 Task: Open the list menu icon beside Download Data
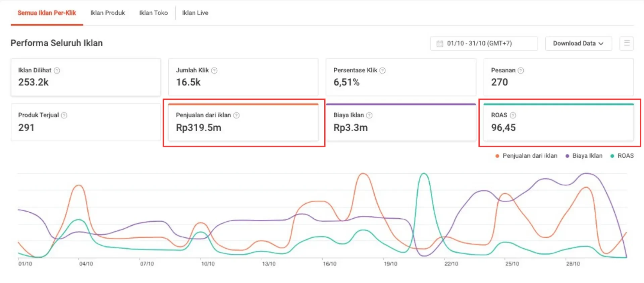click(x=626, y=43)
